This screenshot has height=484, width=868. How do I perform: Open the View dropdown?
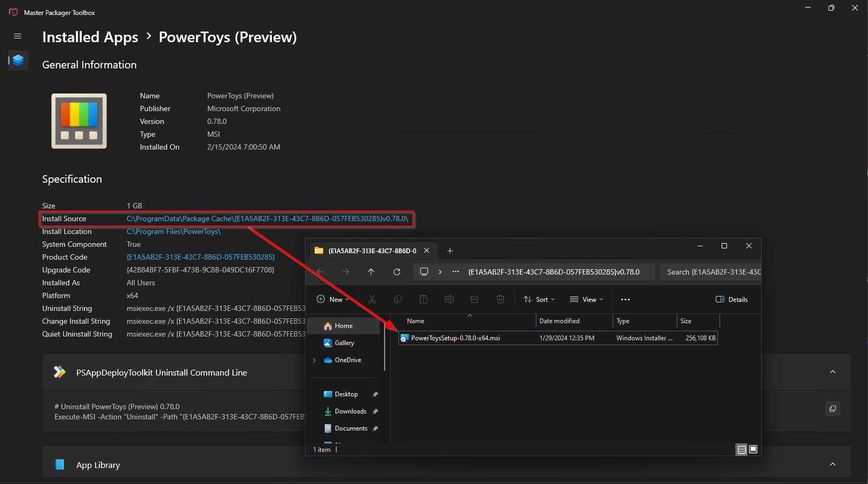tap(587, 299)
